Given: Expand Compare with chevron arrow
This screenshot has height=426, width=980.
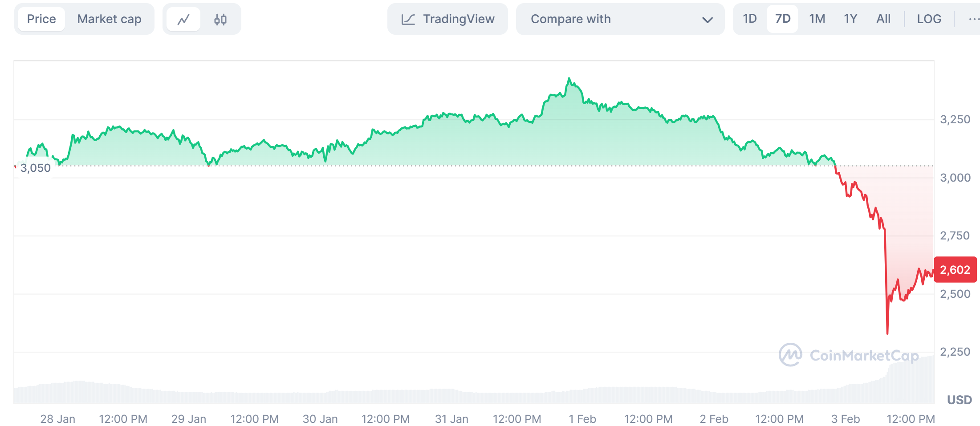Looking at the screenshot, I should point(707,20).
